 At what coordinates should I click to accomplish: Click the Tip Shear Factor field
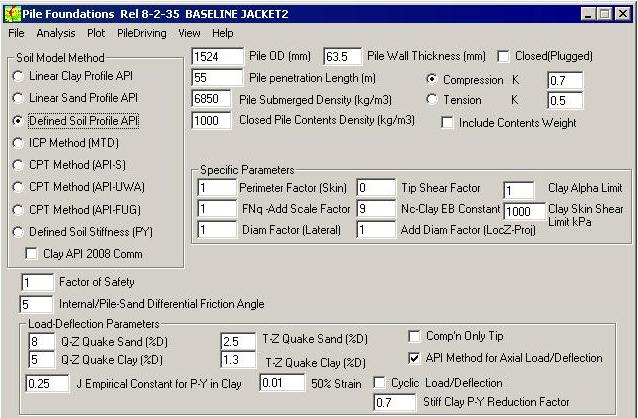tap(376, 188)
